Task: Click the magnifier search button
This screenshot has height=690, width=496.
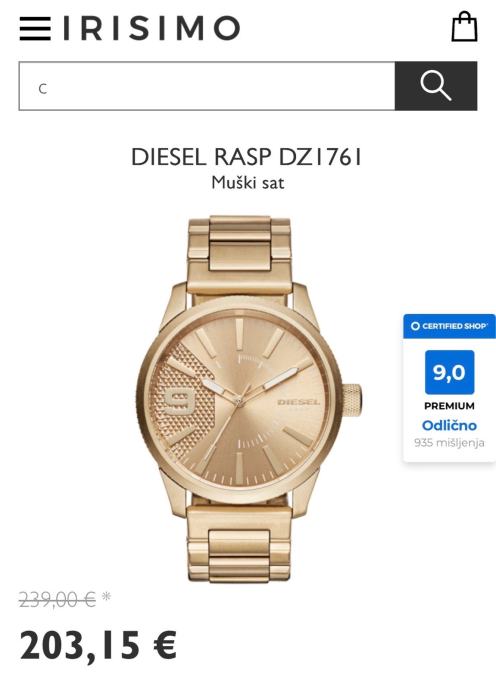Action: coord(436,86)
